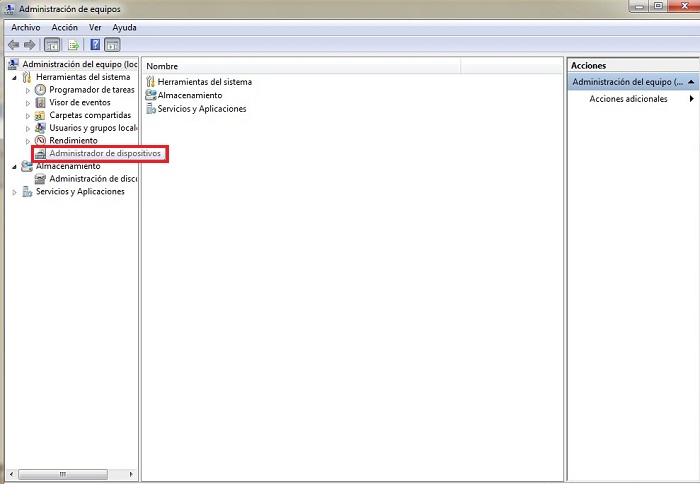The width and height of the screenshot is (700, 484).
Task: Open Acciones adicionales submenu arrow
Action: coord(692,99)
